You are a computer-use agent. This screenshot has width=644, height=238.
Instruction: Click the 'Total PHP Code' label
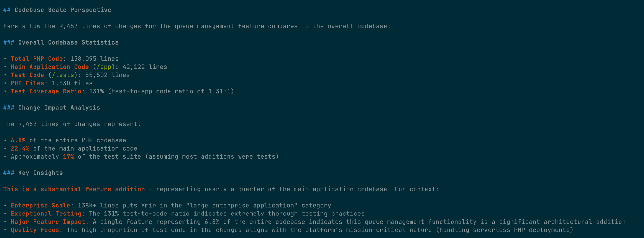click(x=37, y=59)
